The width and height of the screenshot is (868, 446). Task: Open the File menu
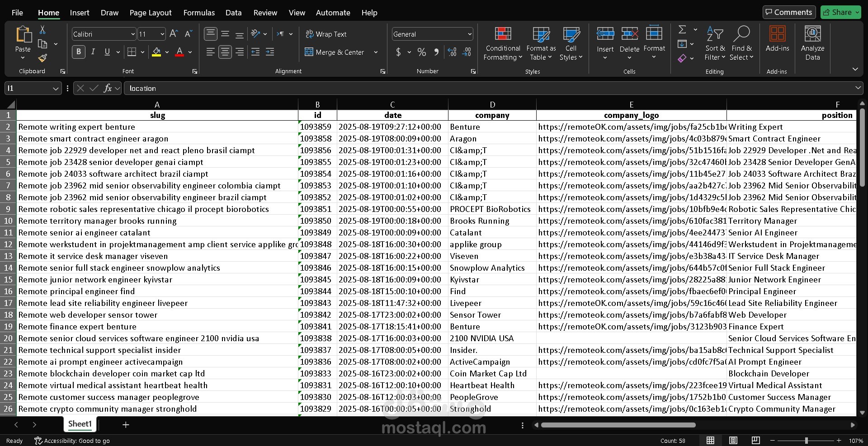[17, 13]
